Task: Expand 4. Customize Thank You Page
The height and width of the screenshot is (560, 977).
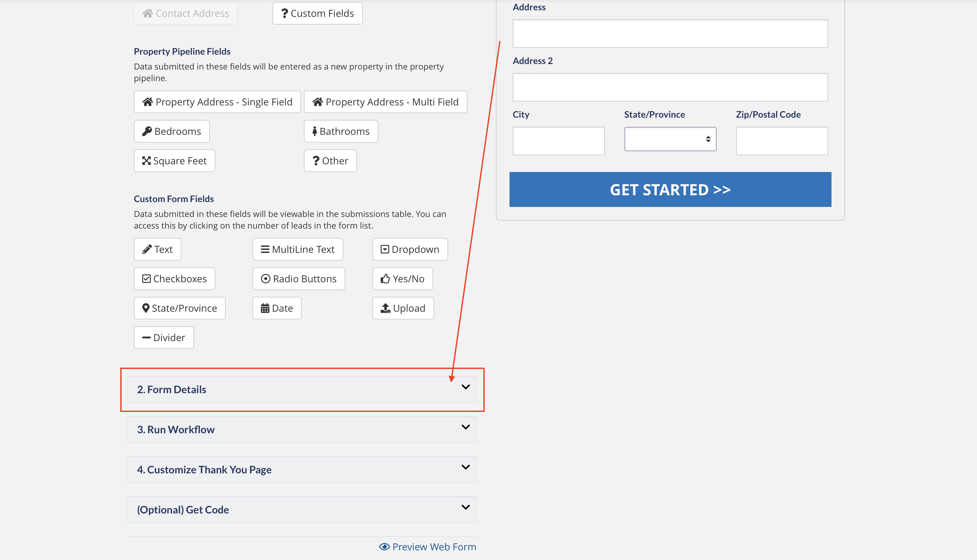Action: 302,469
